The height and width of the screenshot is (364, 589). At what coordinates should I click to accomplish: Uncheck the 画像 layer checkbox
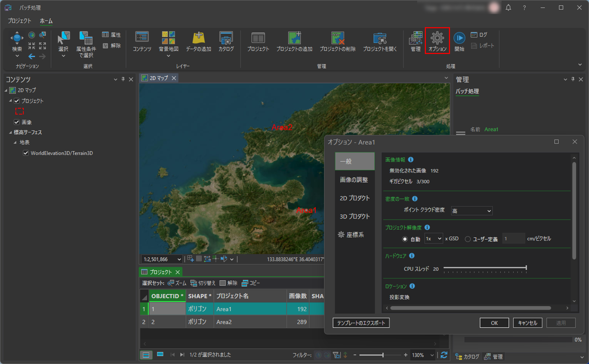tap(17, 122)
